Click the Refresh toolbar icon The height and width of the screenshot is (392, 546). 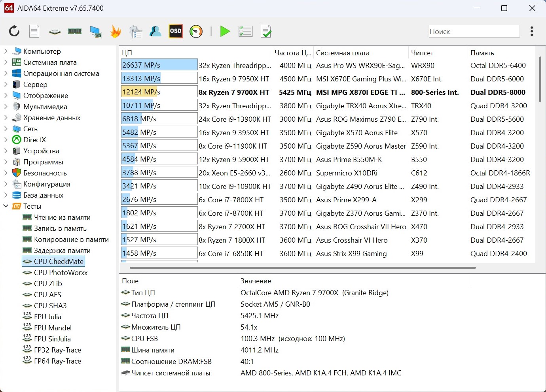coord(14,31)
